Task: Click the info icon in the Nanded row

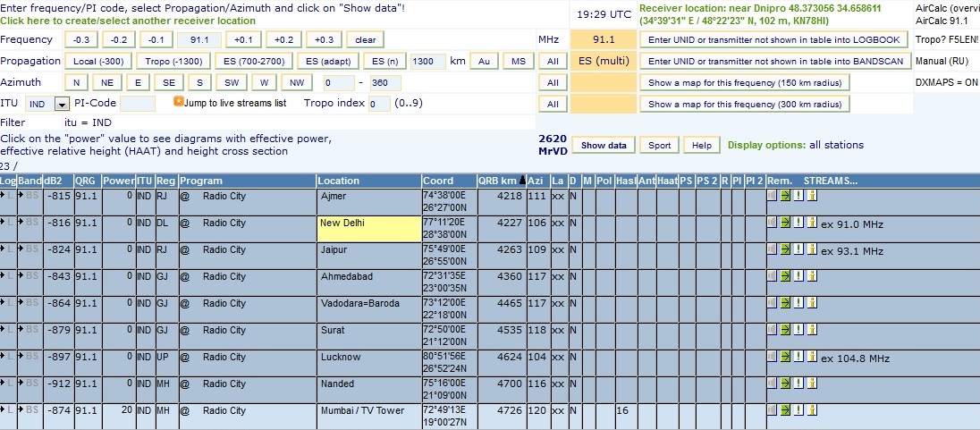Action: tap(812, 384)
